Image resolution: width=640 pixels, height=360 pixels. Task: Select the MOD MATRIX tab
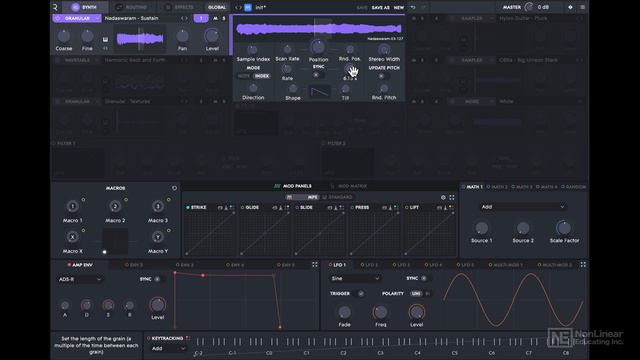348,186
